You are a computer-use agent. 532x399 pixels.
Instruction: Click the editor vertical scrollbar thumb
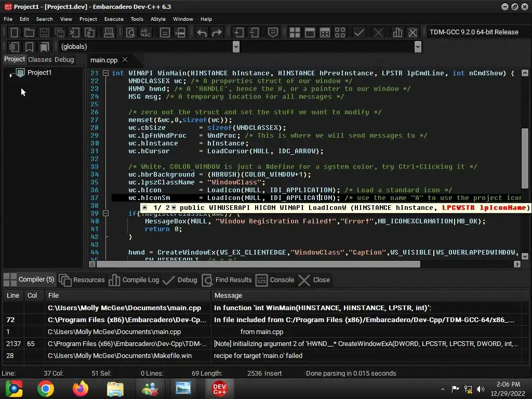tap(525, 158)
